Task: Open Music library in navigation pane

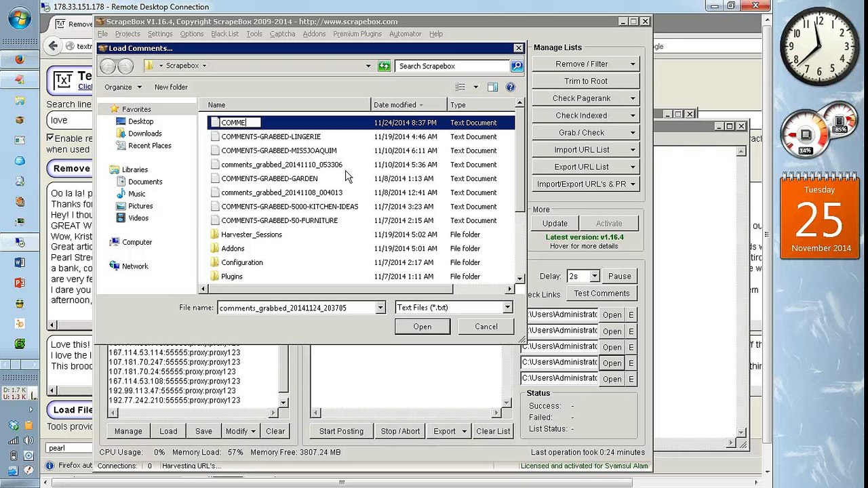Action: [x=136, y=194]
